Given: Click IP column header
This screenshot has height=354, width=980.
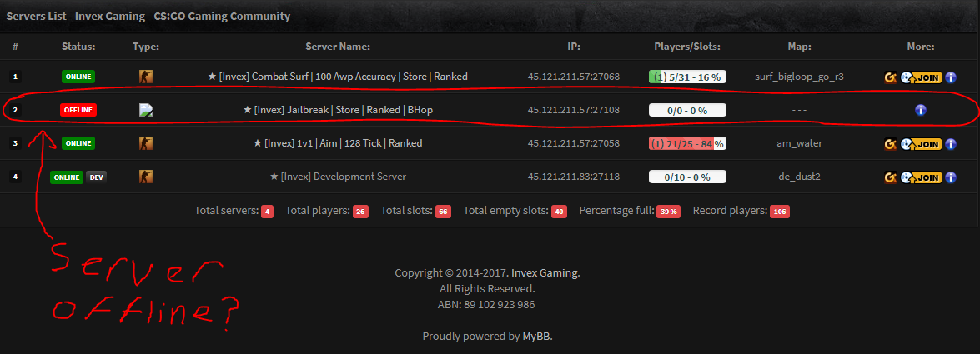Looking at the screenshot, I should click(x=573, y=47).
